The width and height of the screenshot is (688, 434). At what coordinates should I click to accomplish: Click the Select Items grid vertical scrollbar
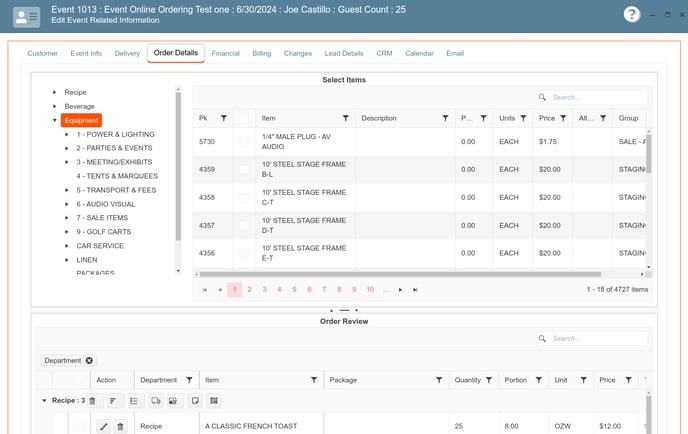tap(649, 154)
